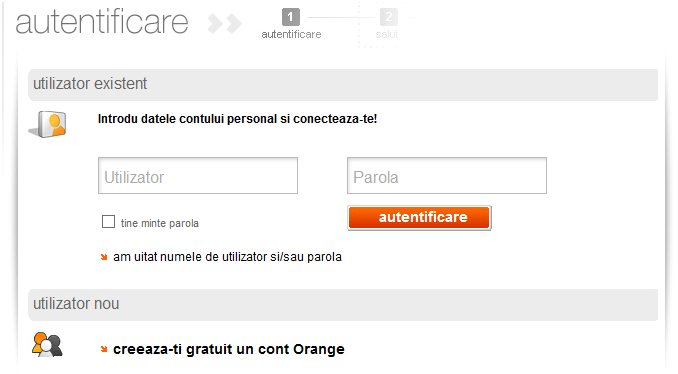
Task: Select the autentificare step label
Action: tap(291, 35)
